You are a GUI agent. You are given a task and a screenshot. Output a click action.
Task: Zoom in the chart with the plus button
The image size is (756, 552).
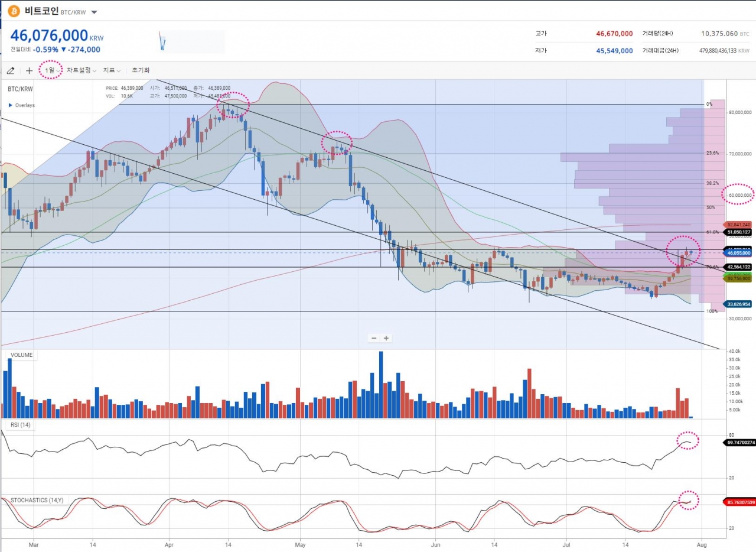[386, 338]
